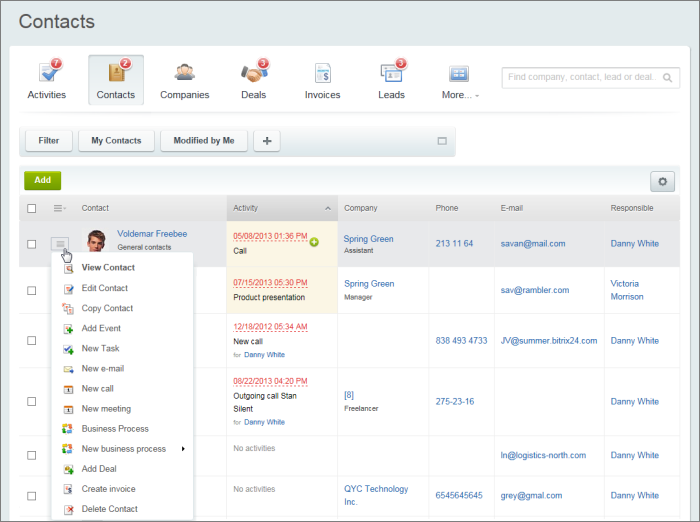This screenshot has width=700, height=522.
Task: Click the find company or contact search field
Action: pos(580,77)
